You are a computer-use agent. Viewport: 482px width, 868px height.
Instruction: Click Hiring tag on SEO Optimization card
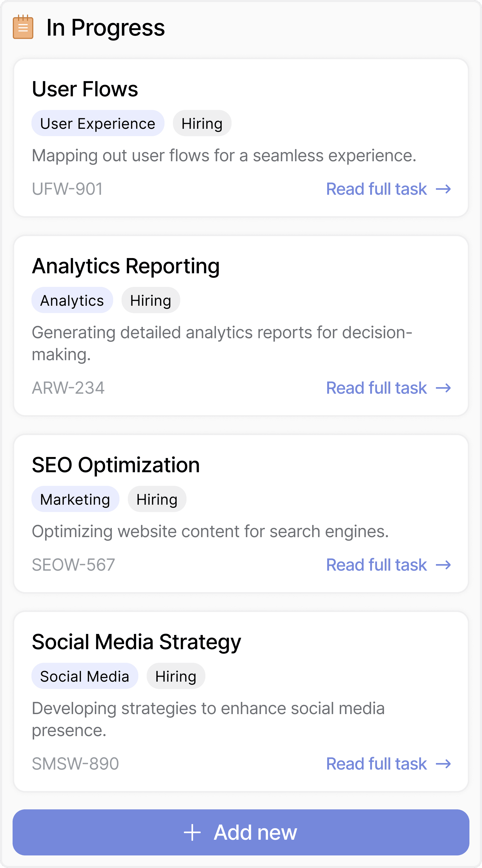click(157, 499)
